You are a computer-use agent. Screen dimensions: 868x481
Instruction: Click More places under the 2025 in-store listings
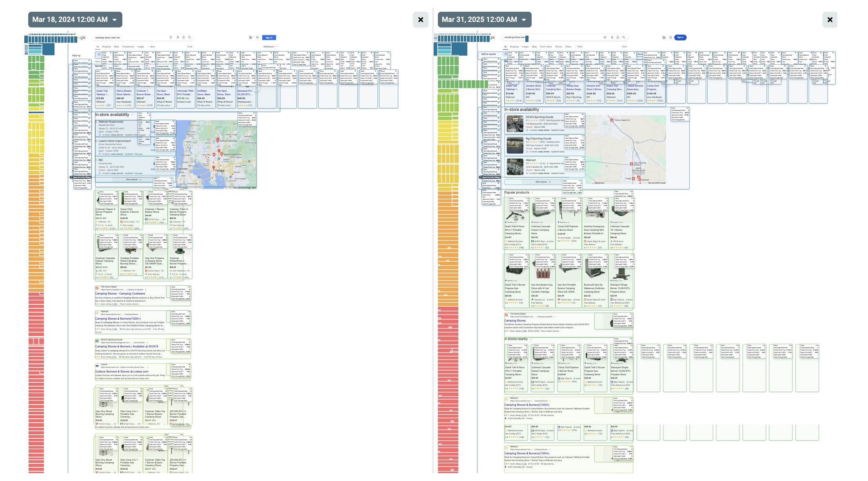point(543,182)
